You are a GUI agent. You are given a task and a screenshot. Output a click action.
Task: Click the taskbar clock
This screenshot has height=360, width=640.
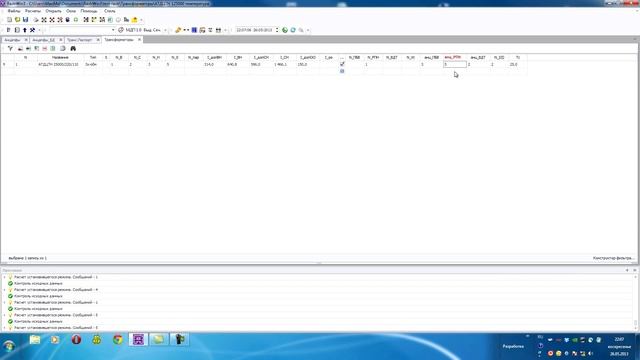pyautogui.click(x=619, y=346)
